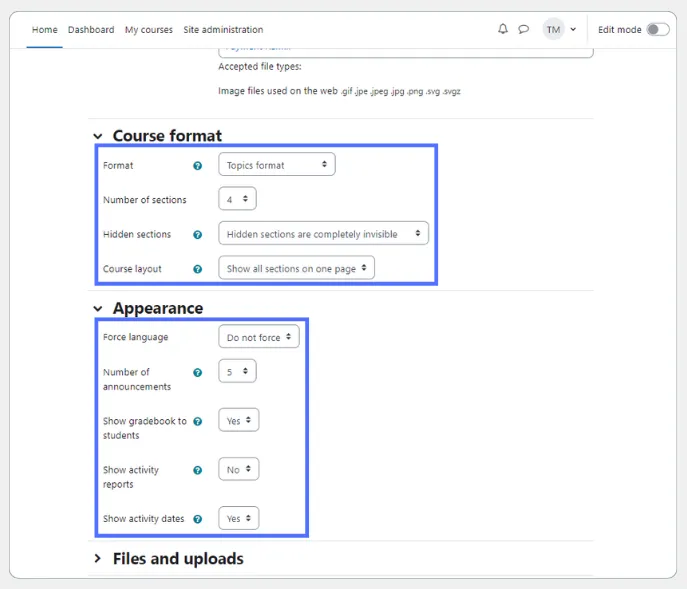The image size is (687, 589).
Task: Open help for Hidden sections
Action: coord(198,234)
